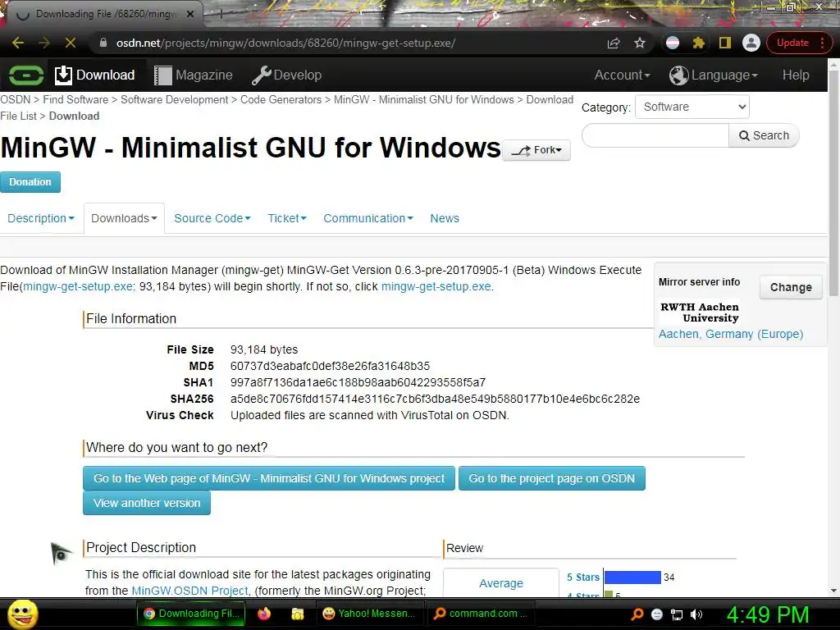Select the SHA256 hash value text
The height and width of the screenshot is (630, 840).
(435, 399)
